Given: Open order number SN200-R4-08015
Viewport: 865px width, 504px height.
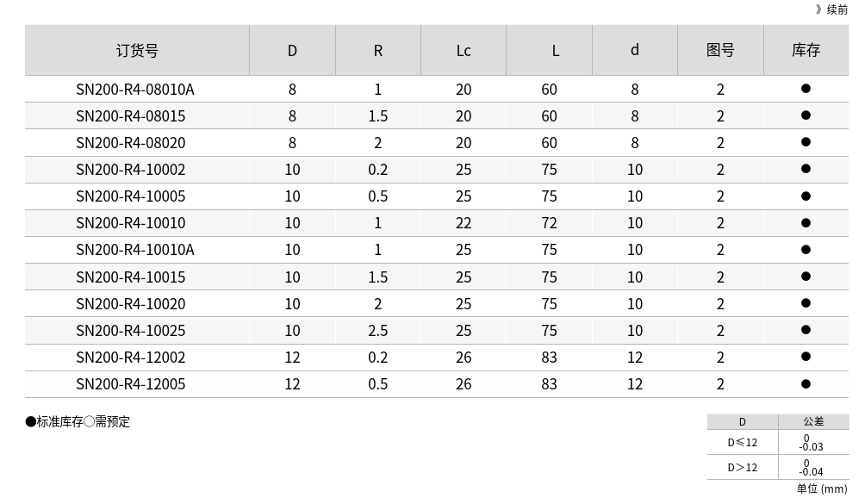Looking at the screenshot, I should tap(131, 116).
